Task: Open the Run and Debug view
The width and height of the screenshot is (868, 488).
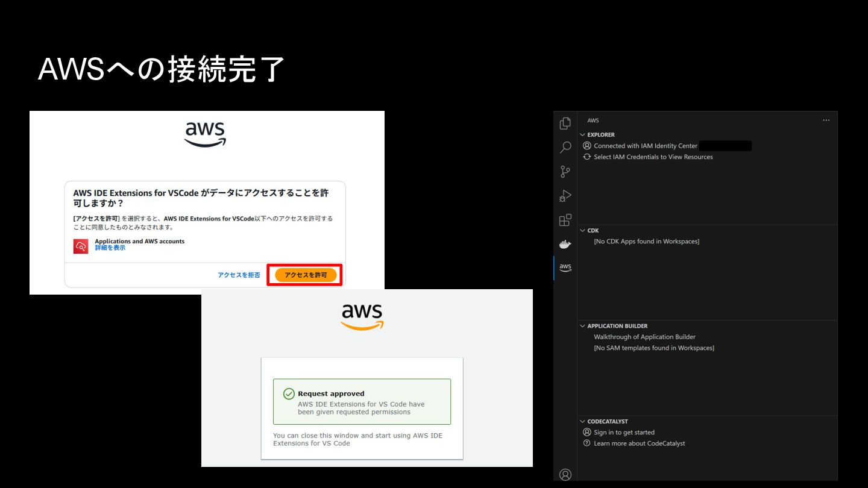Action: [565, 196]
